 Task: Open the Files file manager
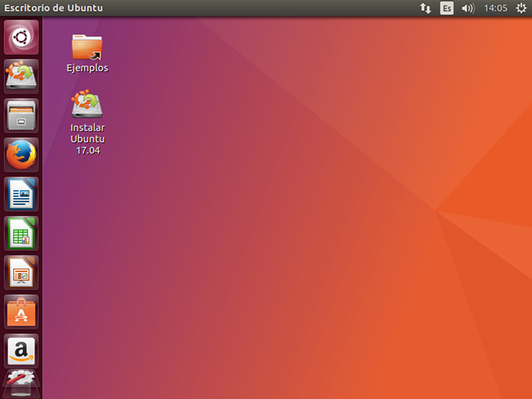pyautogui.click(x=21, y=115)
